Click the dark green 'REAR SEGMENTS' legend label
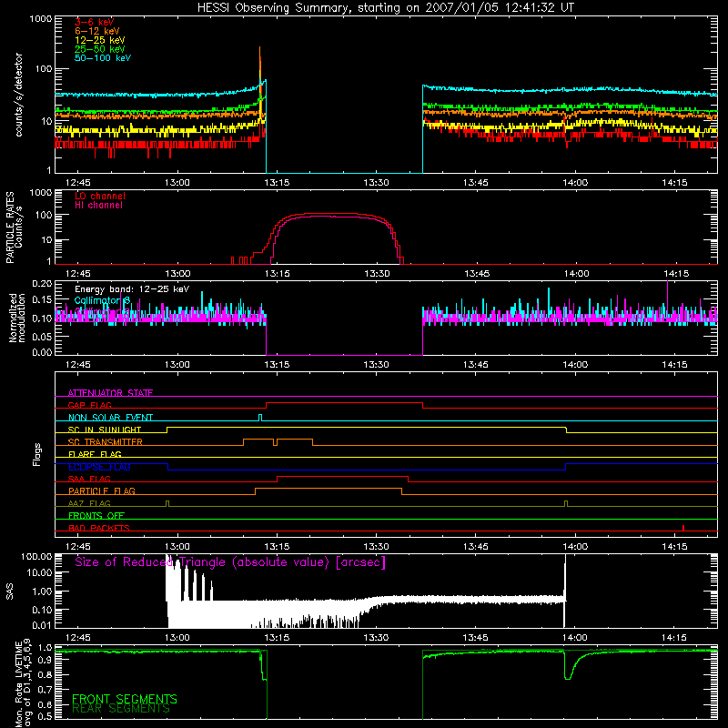The image size is (728, 728). pyautogui.click(x=121, y=709)
